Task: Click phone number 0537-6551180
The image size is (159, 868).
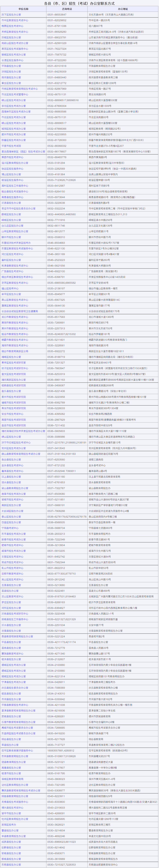Action: coord(56,477)
